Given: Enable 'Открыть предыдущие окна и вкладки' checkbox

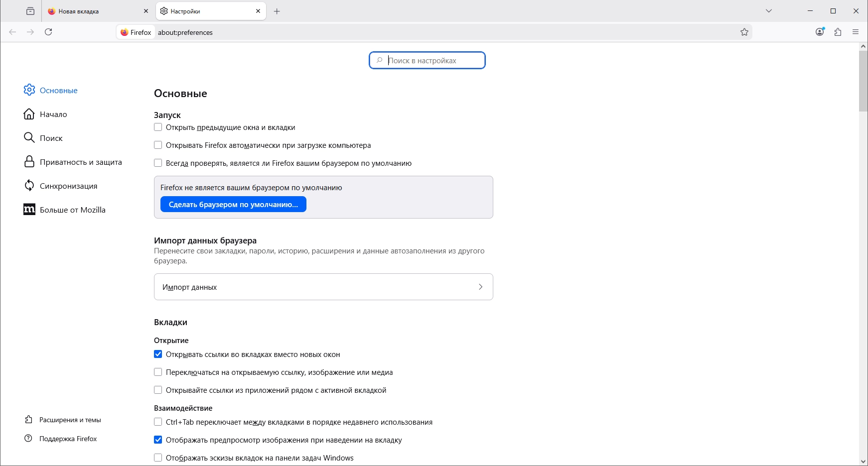Looking at the screenshot, I should (158, 127).
